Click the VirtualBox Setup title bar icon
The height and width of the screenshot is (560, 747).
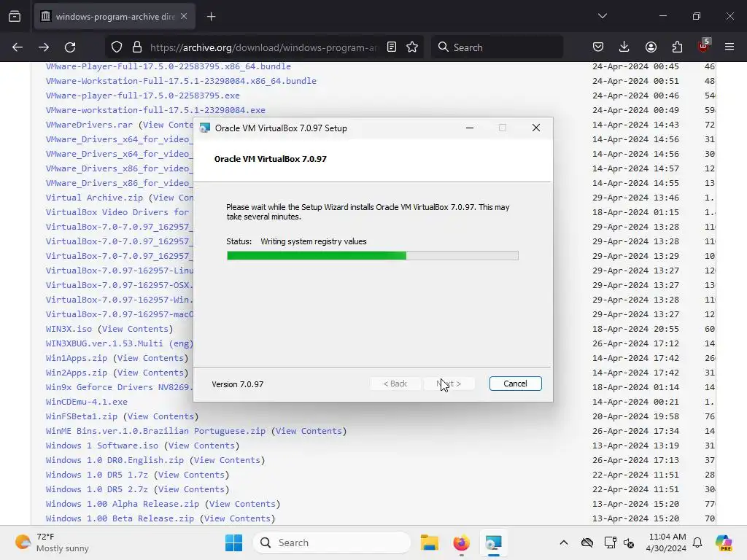click(205, 128)
